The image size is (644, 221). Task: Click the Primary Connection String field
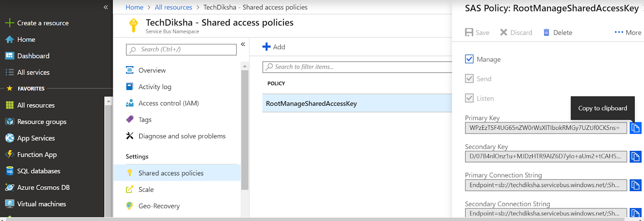546,185
